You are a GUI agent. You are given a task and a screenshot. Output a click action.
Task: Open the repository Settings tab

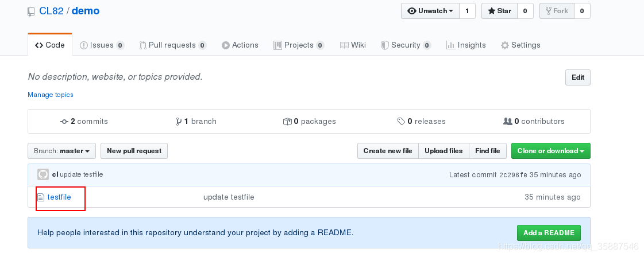[520, 45]
